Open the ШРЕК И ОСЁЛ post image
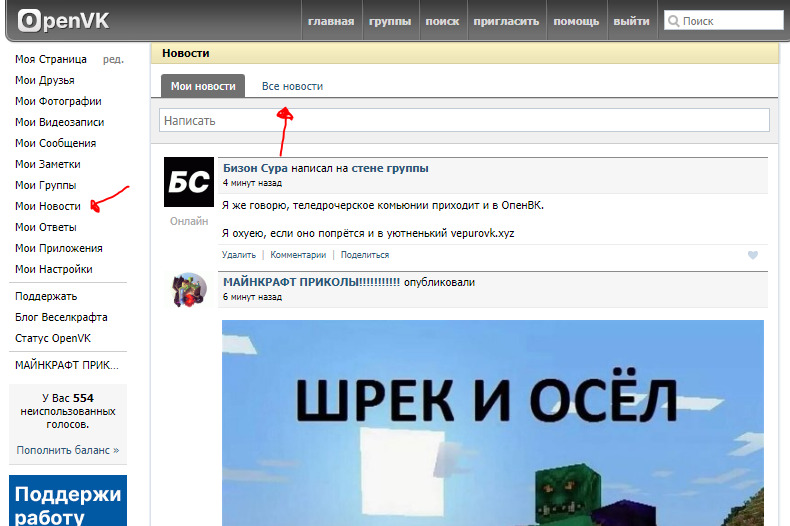Image resolution: width=790 pixels, height=526 pixels. tap(493, 423)
